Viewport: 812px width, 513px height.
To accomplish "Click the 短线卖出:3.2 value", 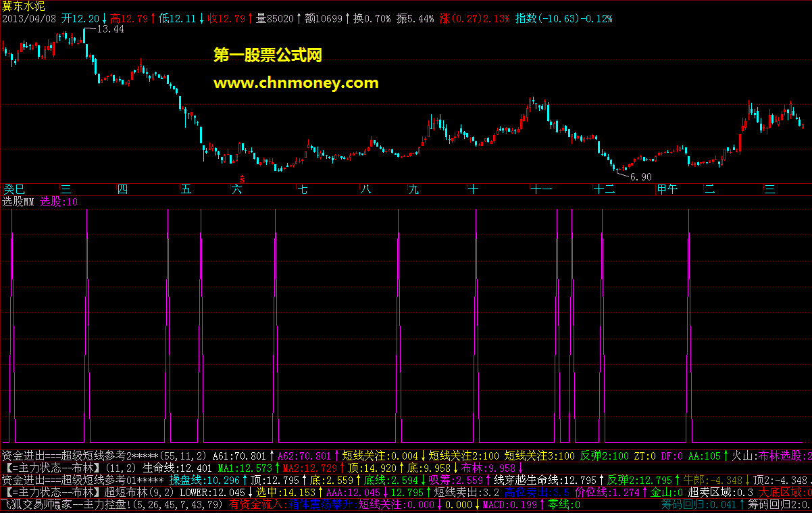I will pos(466,492).
